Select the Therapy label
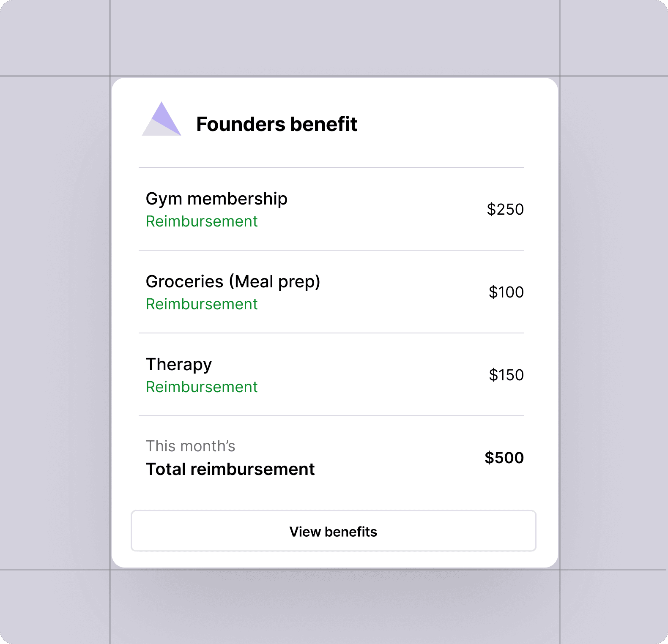 pyautogui.click(x=179, y=364)
